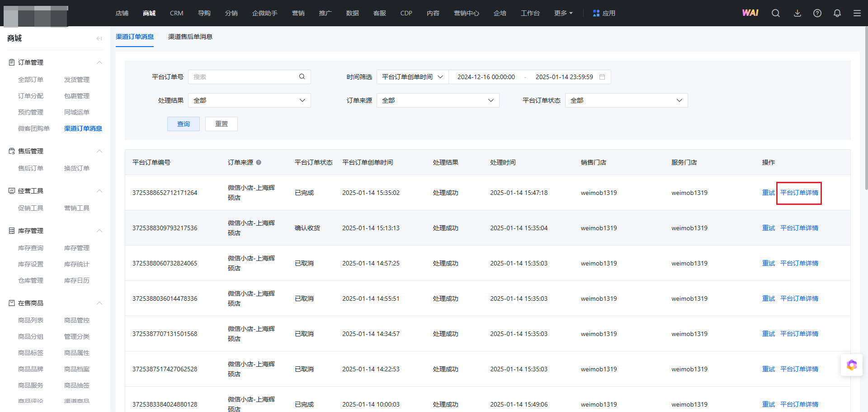Click the end date 2025-01-14 23:59:59 field
Screen dimensions: 868x412
coord(564,77)
